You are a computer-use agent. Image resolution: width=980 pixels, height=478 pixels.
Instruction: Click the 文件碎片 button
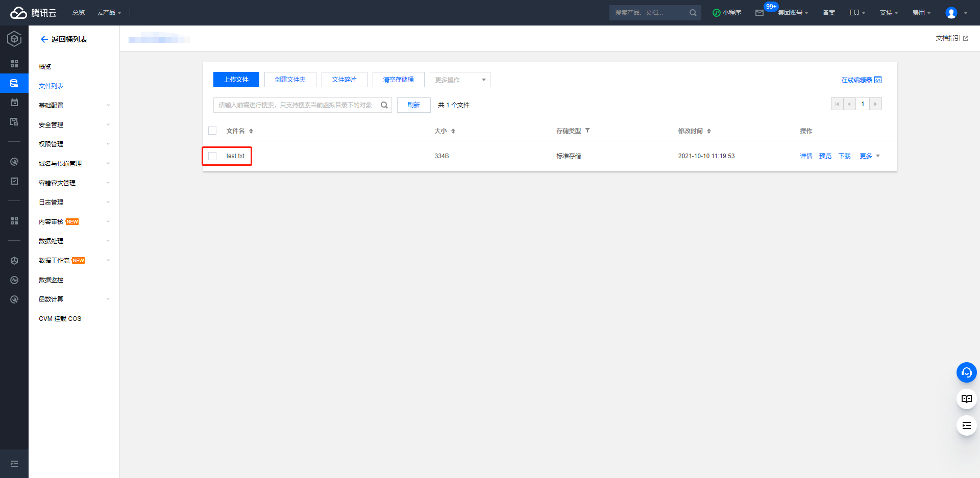[345, 80]
